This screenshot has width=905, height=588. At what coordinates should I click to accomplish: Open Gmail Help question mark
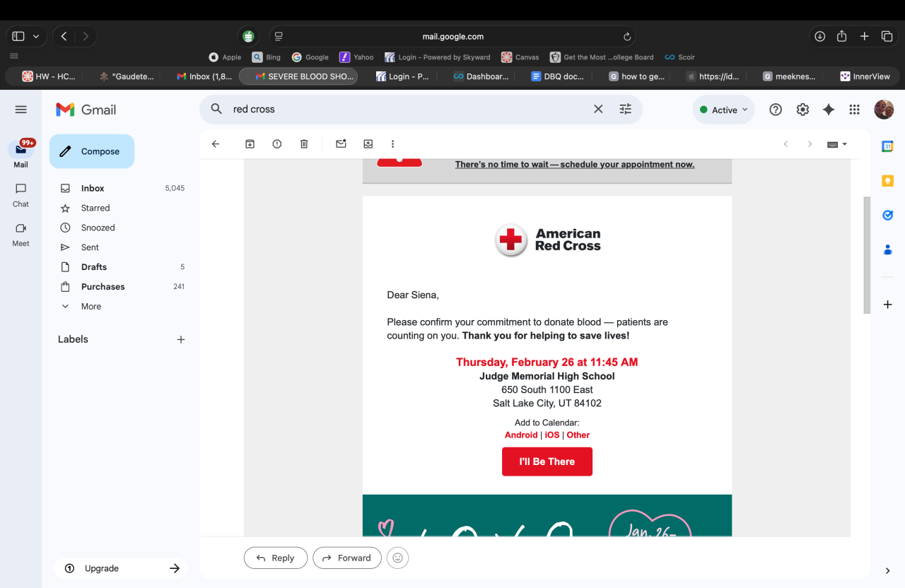coord(776,110)
